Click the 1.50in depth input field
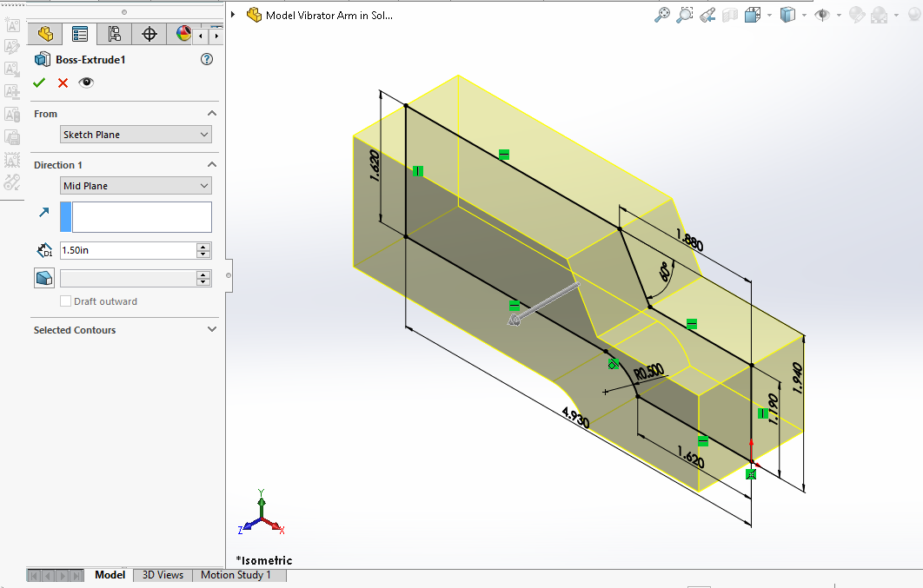Viewport: 923px width, 588px height. click(x=127, y=250)
